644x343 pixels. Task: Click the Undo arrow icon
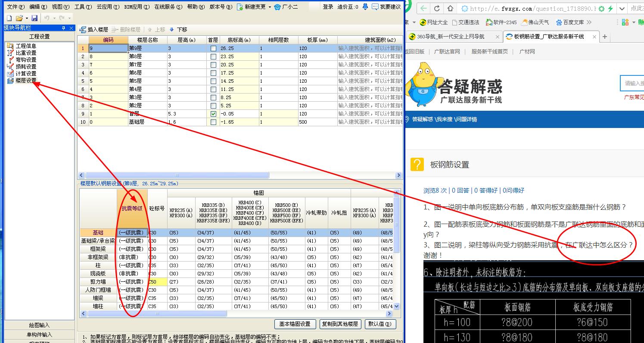point(46,18)
